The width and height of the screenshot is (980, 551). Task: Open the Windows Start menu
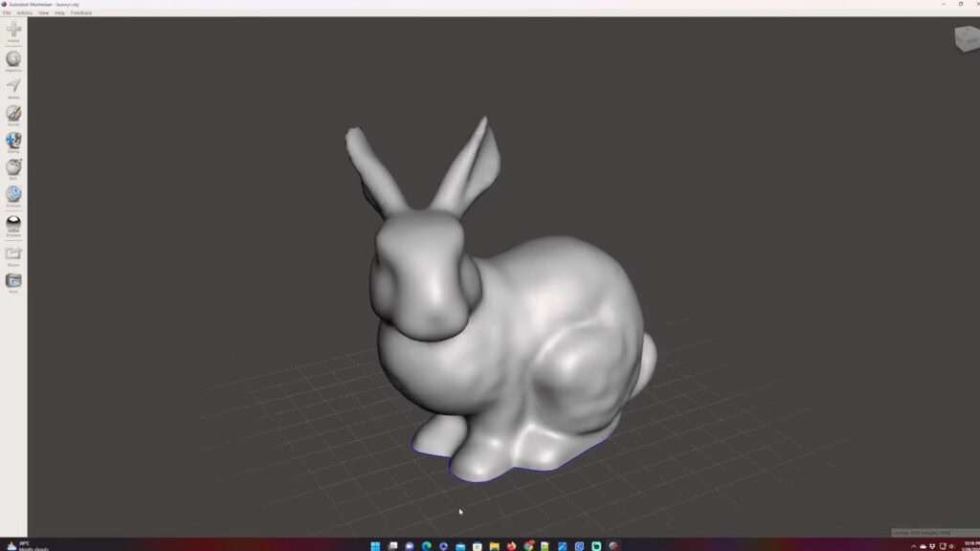tap(375, 546)
